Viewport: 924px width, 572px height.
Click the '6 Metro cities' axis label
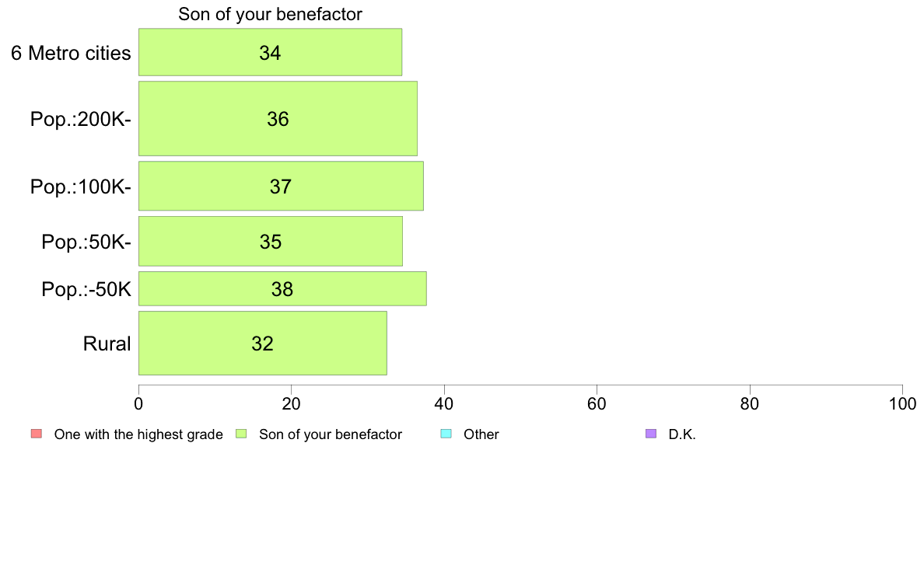pyautogui.click(x=71, y=53)
